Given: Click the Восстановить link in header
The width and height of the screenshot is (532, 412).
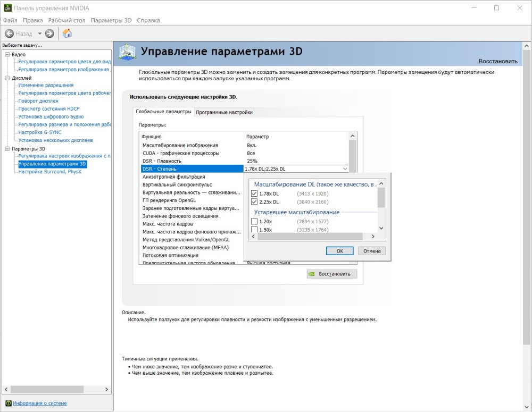Looking at the screenshot, I should pyautogui.click(x=498, y=61).
